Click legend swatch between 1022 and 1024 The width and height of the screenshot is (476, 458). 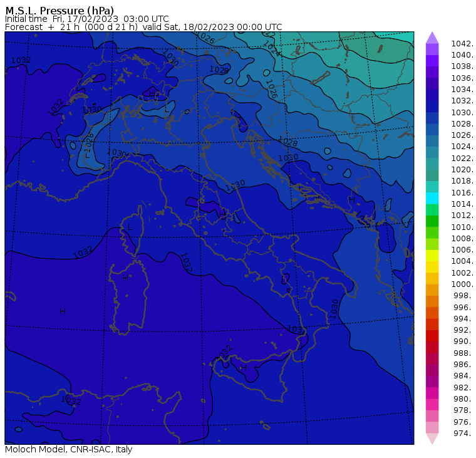[432, 152]
